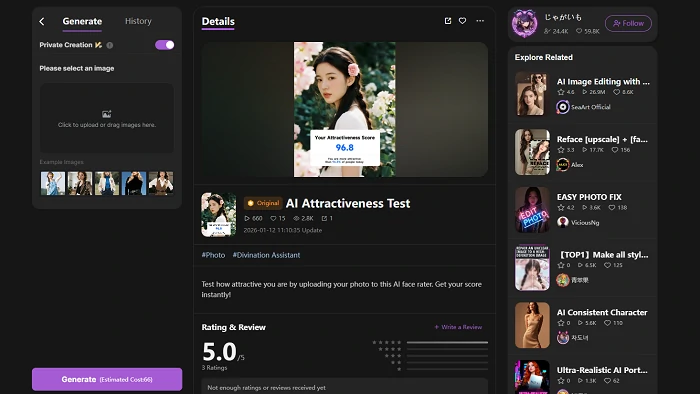The image size is (700, 394).
Task: Filter reviews by the five-star rating bar
Action: (x=447, y=343)
